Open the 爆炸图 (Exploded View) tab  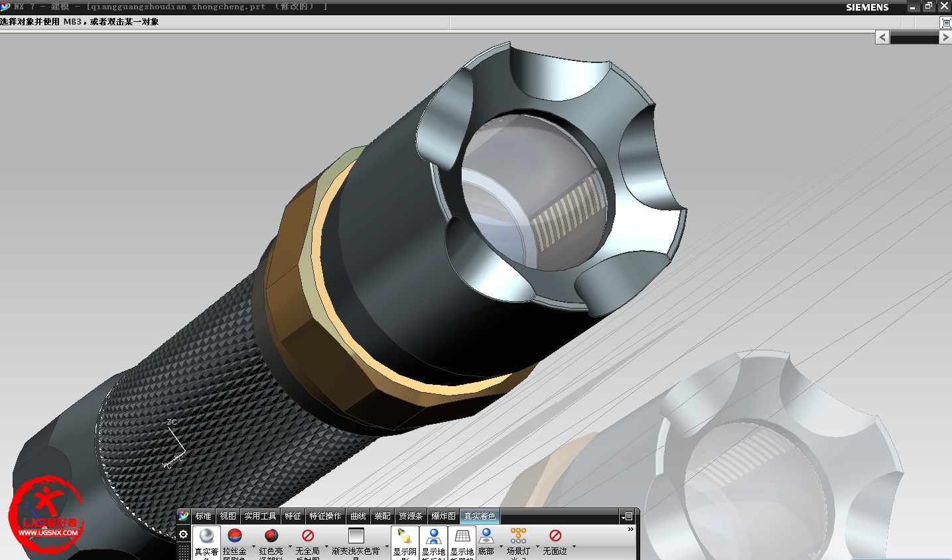point(443,516)
